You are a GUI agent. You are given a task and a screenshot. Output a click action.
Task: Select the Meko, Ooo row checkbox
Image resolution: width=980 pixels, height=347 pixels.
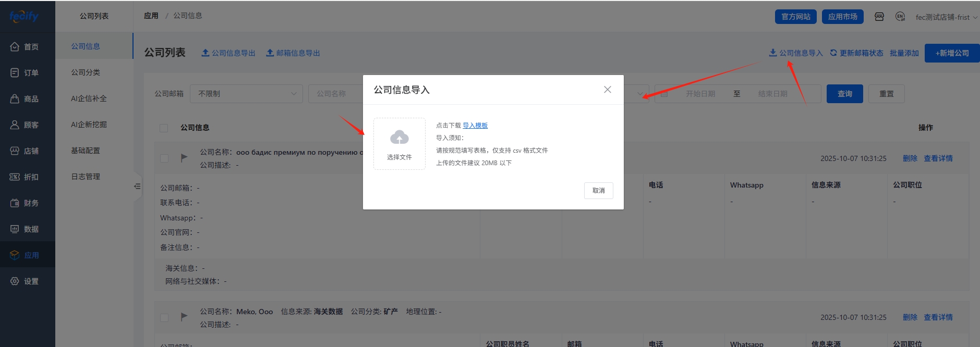(164, 317)
